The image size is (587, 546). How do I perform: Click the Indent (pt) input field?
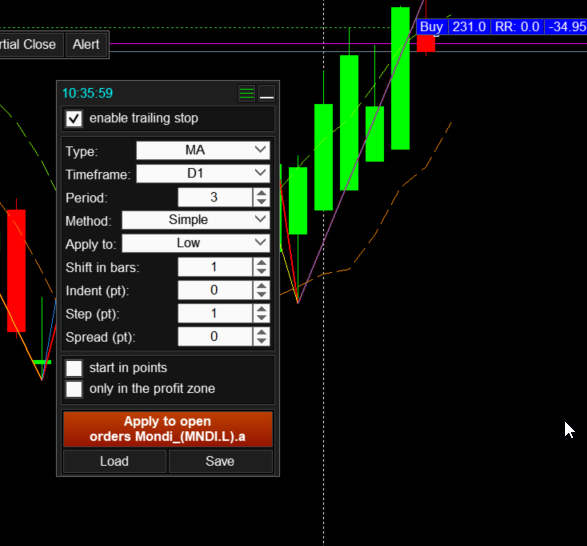point(215,290)
